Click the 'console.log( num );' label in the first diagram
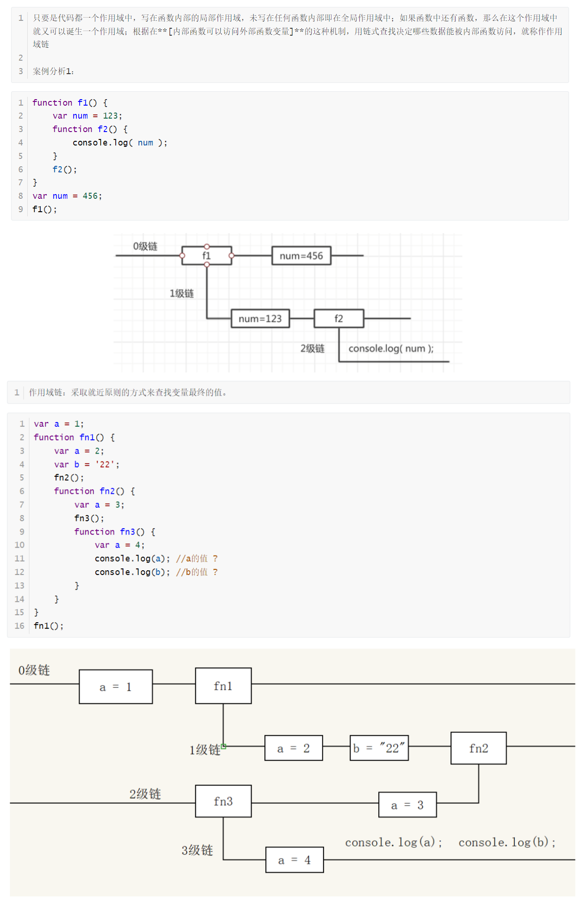This screenshot has width=588, height=902. pos(391,348)
